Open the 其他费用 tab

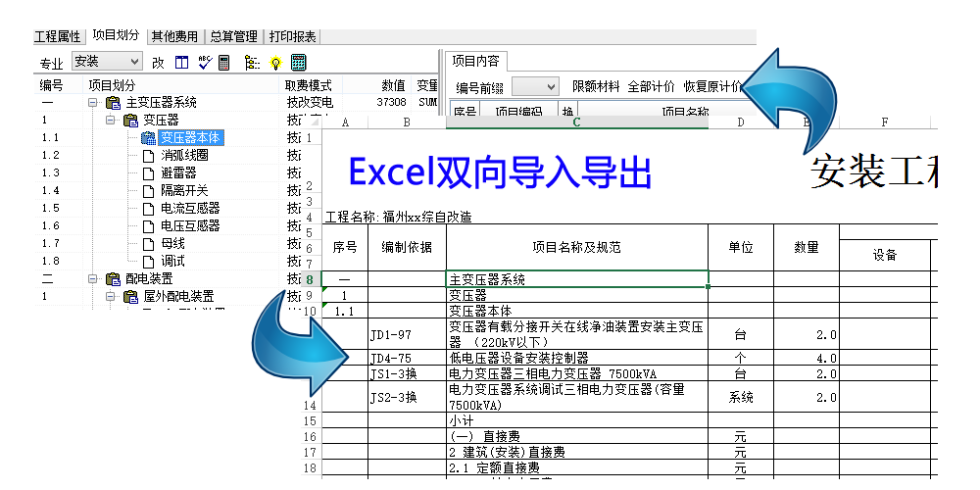175,37
